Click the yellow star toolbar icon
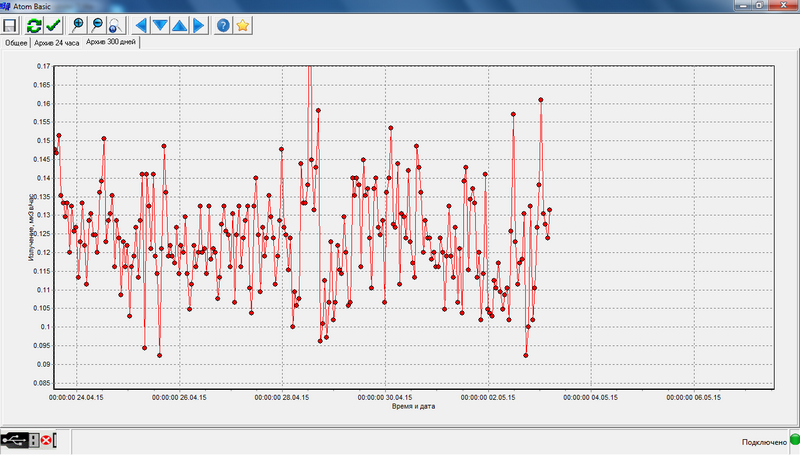This screenshot has width=800, height=455. pyautogui.click(x=243, y=25)
